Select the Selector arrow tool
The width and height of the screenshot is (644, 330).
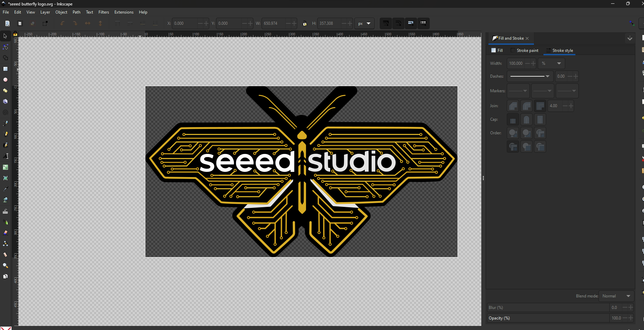(5, 36)
